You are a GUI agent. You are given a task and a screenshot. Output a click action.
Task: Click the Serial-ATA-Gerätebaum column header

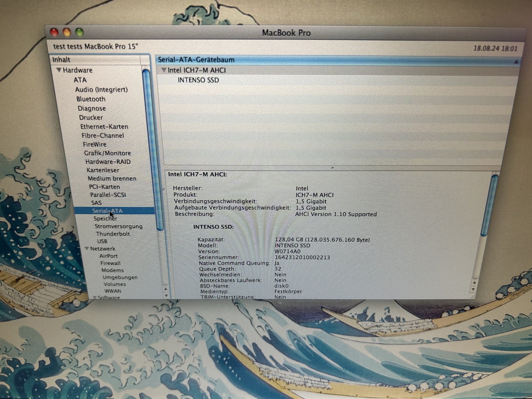196,60
